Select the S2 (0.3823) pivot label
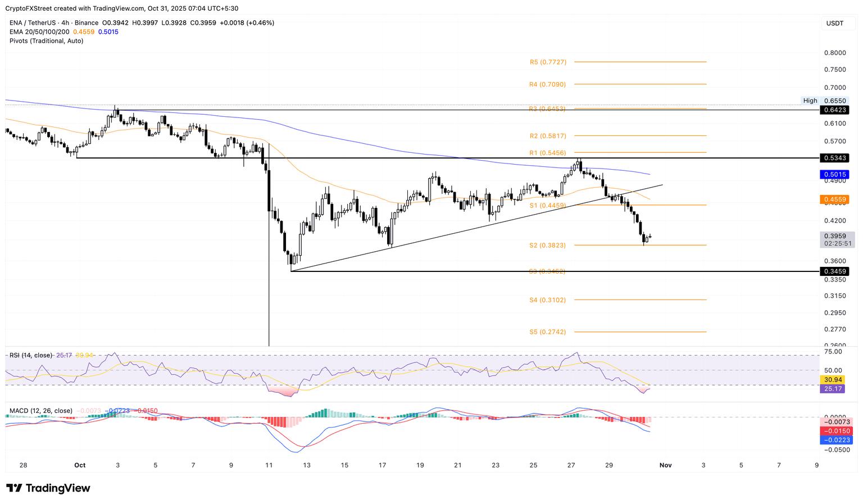The height and width of the screenshot is (504, 863). pyautogui.click(x=547, y=246)
